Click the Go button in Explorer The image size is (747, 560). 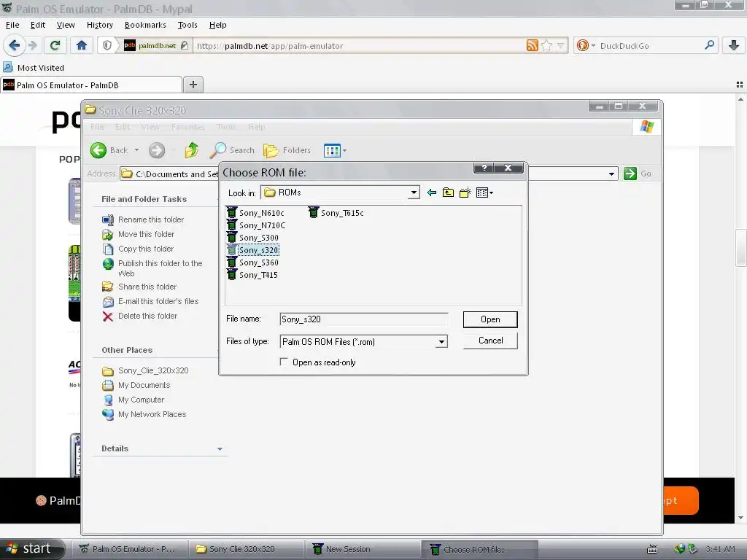click(x=638, y=174)
